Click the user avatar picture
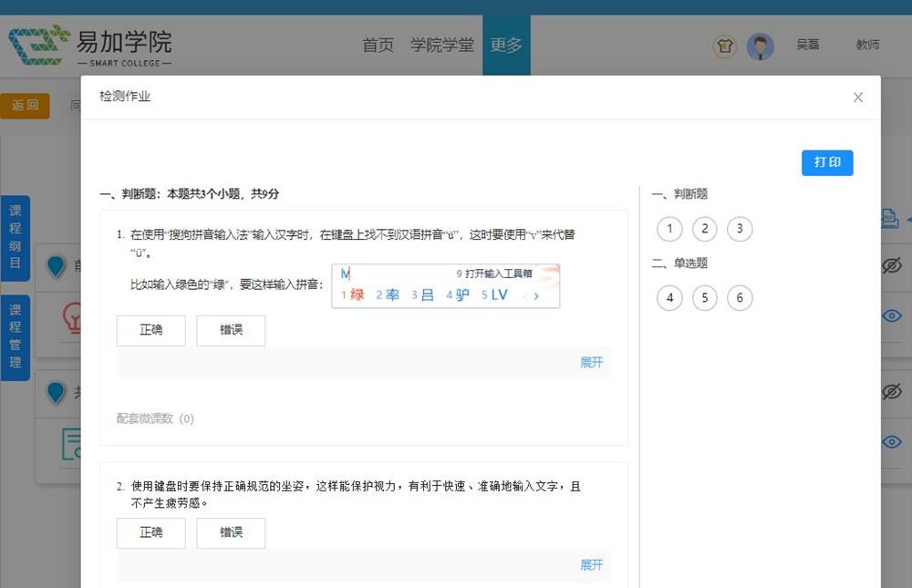The height and width of the screenshot is (588, 912). pos(761,46)
